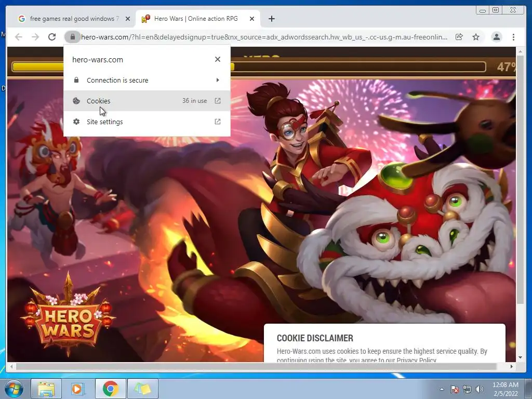Viewport: 532px width, 399px height.
Task: Show hidden system tray icons
Action: pos(442,389)
